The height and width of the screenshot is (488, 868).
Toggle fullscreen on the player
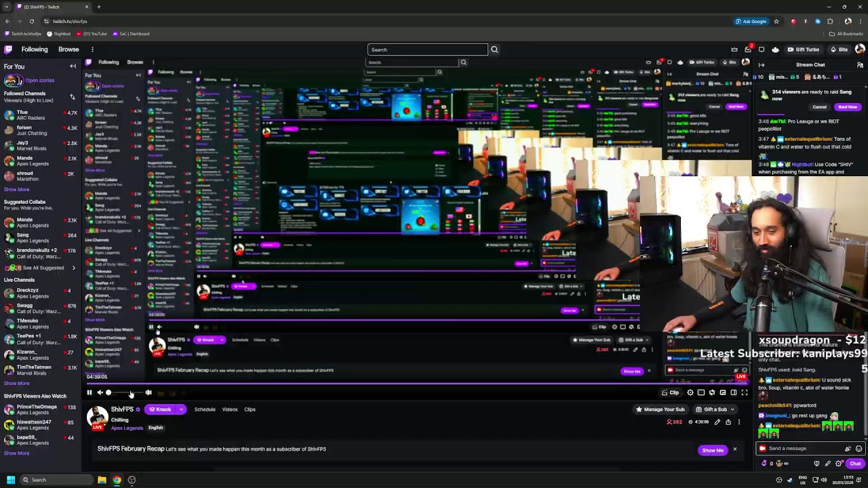coord(745,392)
